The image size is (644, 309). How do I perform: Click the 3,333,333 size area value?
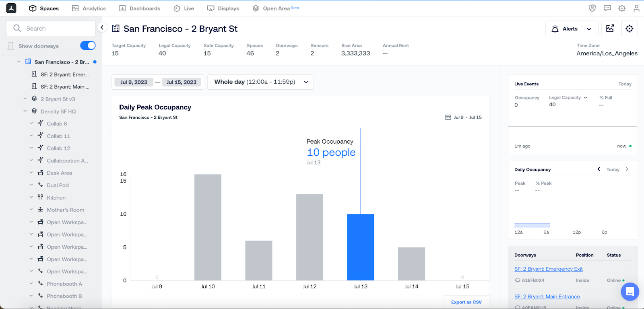(x=355, y=53)
